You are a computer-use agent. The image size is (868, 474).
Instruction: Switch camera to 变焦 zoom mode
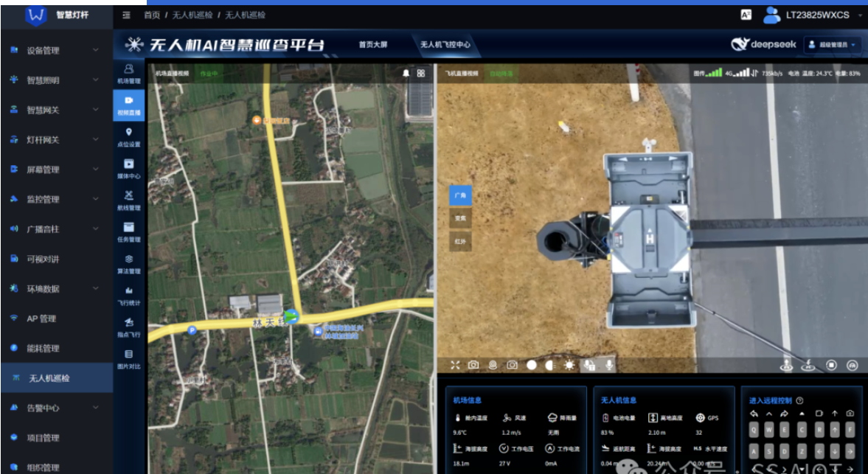460,218
